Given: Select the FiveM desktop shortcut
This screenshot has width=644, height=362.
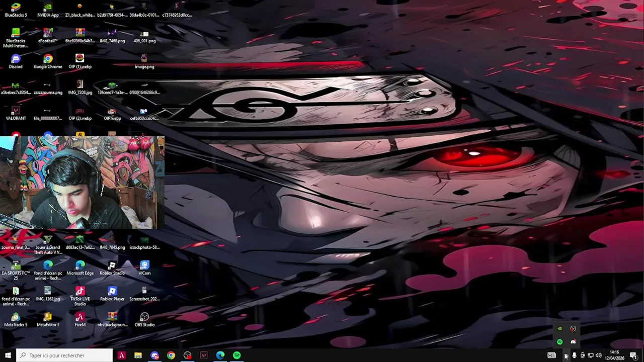Looking at the screenshot, I should click(80, 319).
